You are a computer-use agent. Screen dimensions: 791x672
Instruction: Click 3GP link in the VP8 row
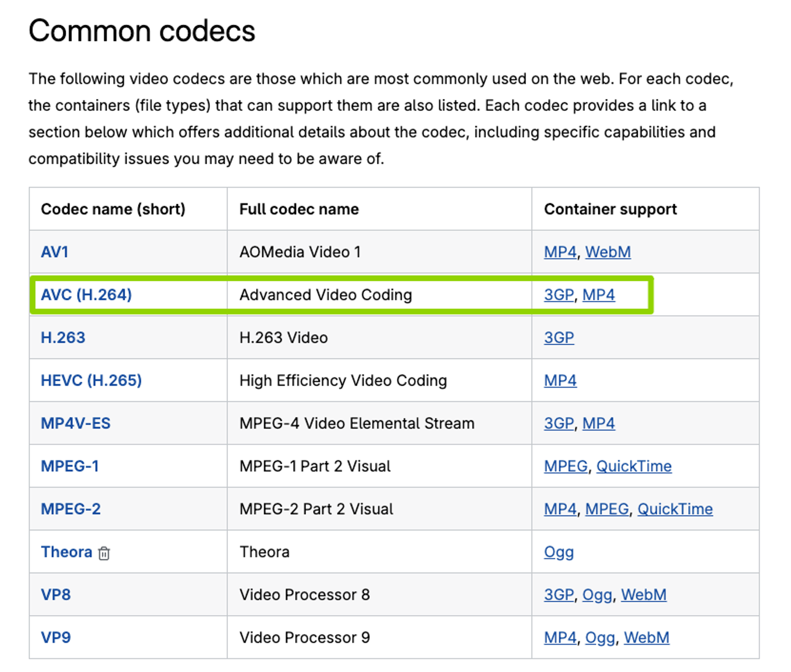559,594
